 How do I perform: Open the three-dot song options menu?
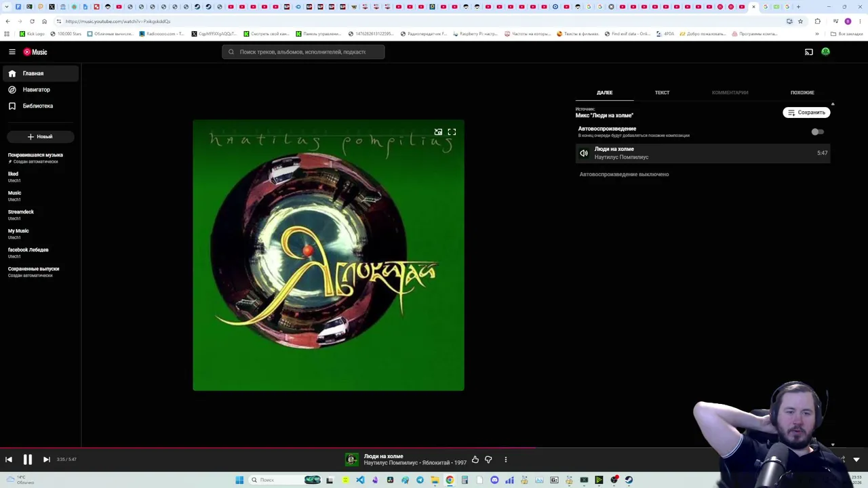(505, 460)
